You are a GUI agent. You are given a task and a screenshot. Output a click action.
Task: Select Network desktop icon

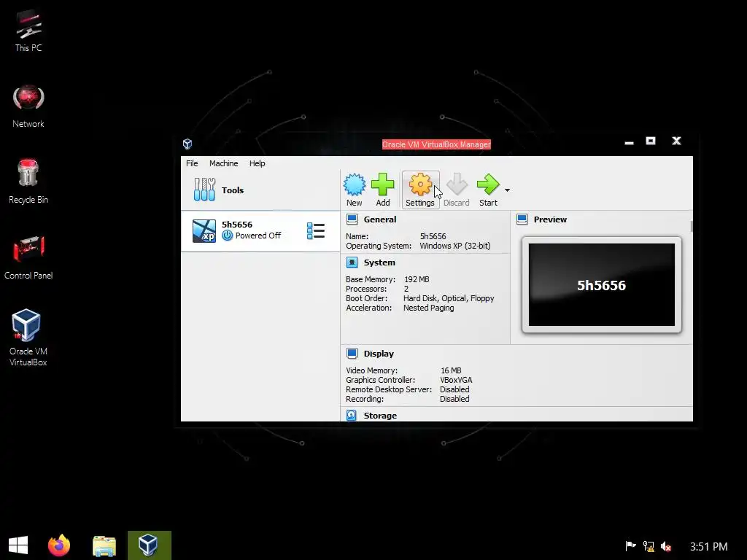pyautogui.click(x=28, y=106)
